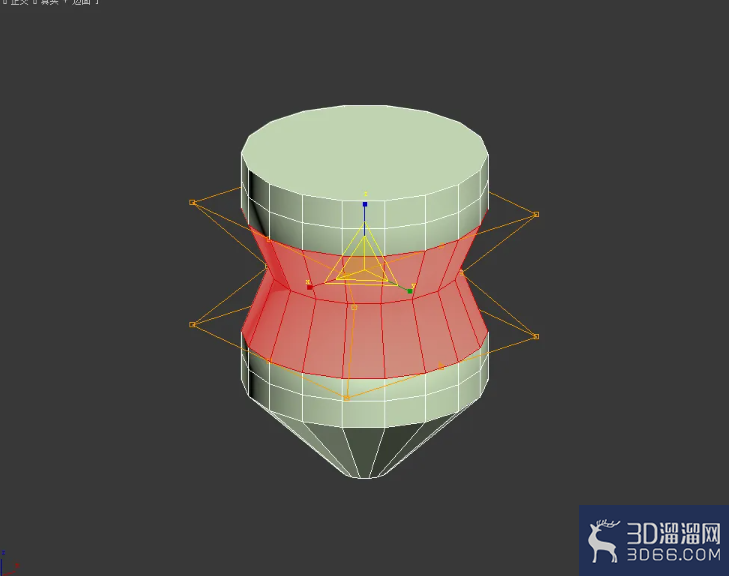This screenshot has width=729, height=576.
Task: Select the lower-left orange FFD control point
Action: (192, 324)
